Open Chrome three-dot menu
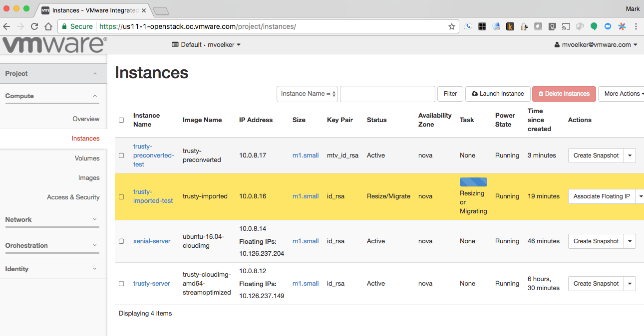Image resolution: width=644 pixels, height=336 pixels. [636, 26]
